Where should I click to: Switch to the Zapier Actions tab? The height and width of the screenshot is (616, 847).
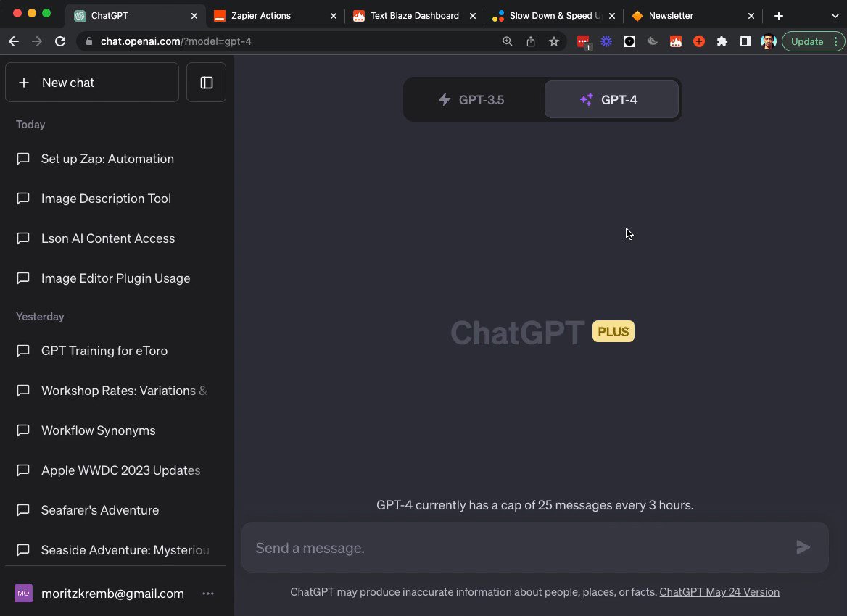[261, 16]
